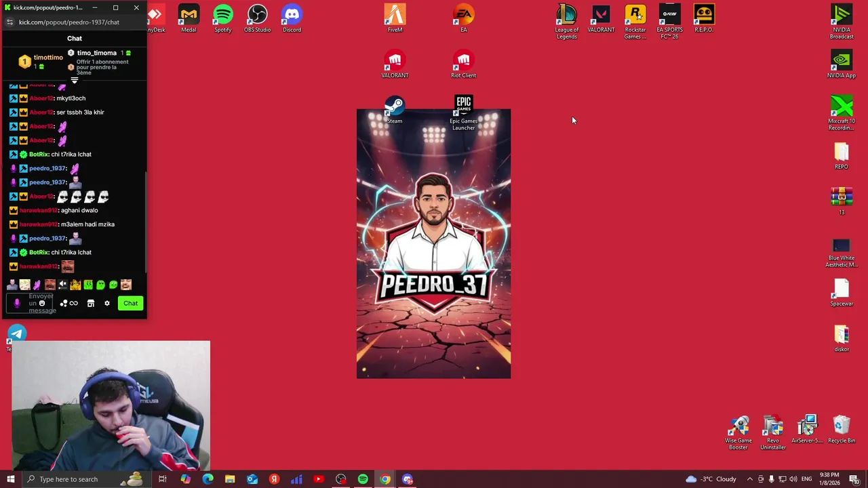Viewport: 868px width, 488px height.
Task: Click site info icon beside kick.com URL
Action: click(9, 22)
